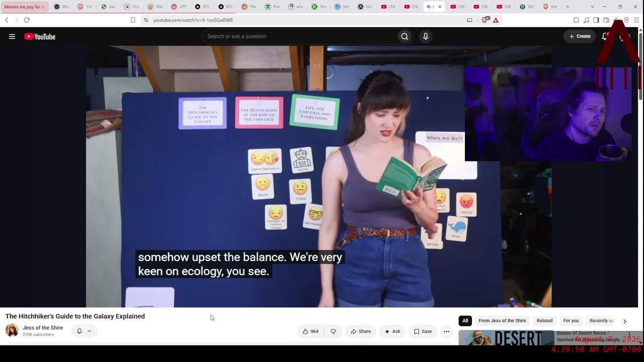The height and width of the screenshot is (362, 644).
Task: Open the browser extensions puzzle icon
Action: click(x=576, y=20)
